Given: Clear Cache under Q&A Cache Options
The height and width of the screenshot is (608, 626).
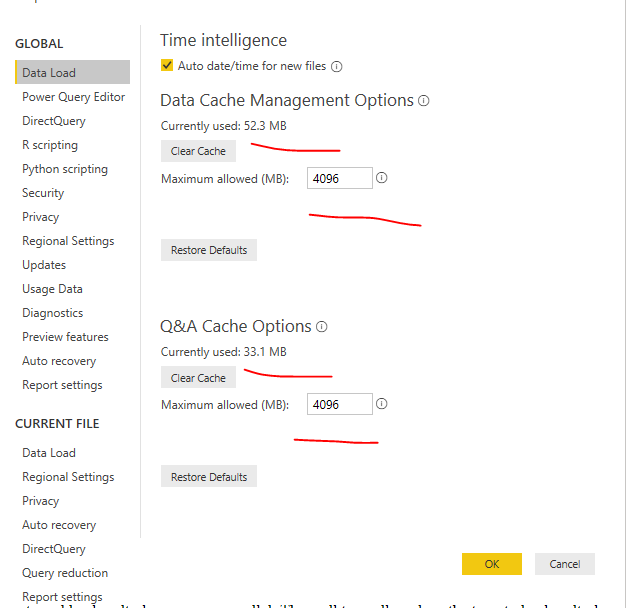Looking at the screenshot, I should [x=198, y=377].
